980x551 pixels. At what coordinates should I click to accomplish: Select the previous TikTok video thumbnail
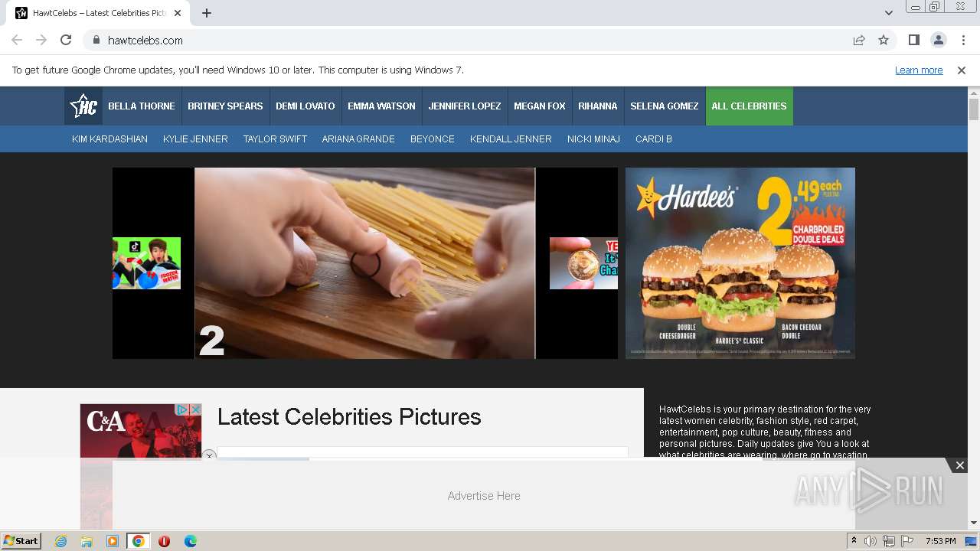pyautogui.click(x=146, y=263)
